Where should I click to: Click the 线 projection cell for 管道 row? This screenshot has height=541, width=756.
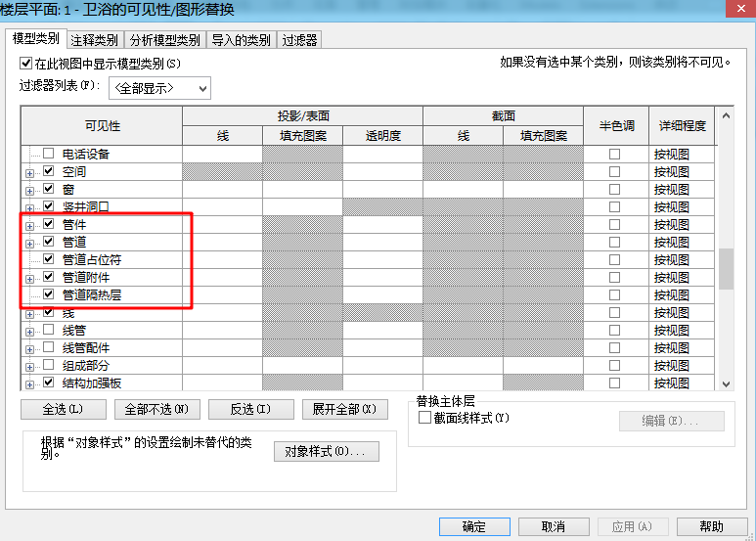(x=222, y=242)
